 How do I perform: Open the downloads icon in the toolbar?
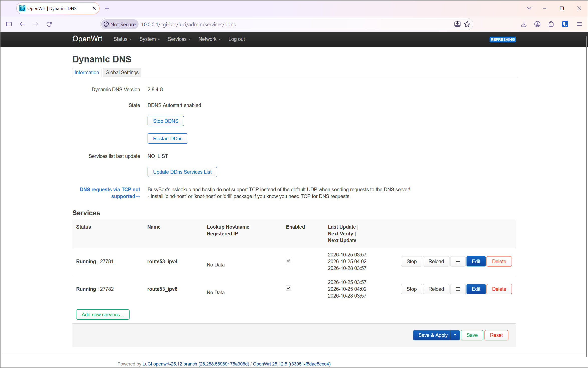524,24
